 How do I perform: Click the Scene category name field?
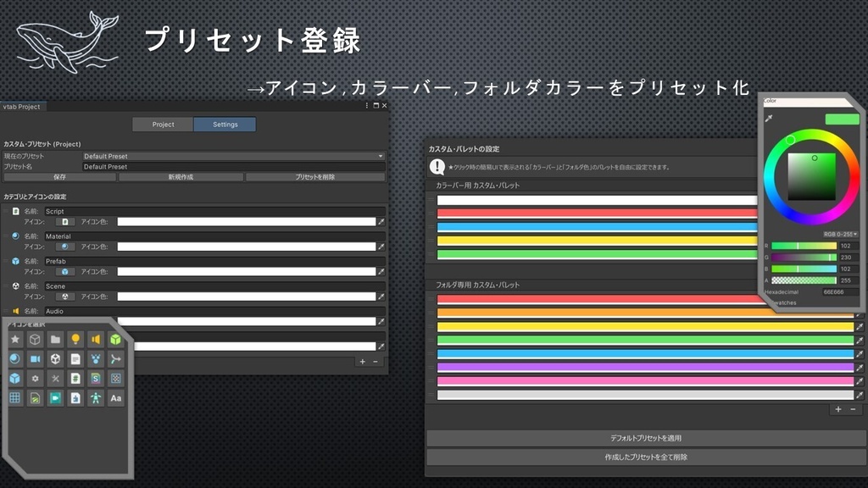pos(214,286)
